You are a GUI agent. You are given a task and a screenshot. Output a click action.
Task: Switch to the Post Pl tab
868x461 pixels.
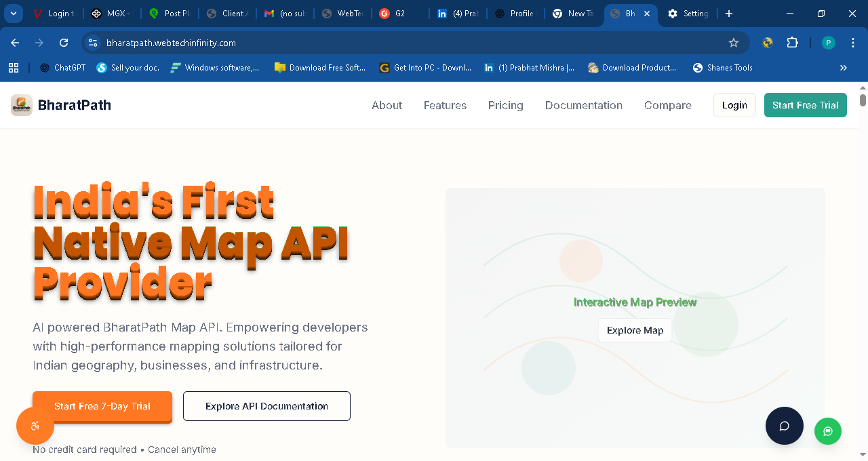pos(169,14)
